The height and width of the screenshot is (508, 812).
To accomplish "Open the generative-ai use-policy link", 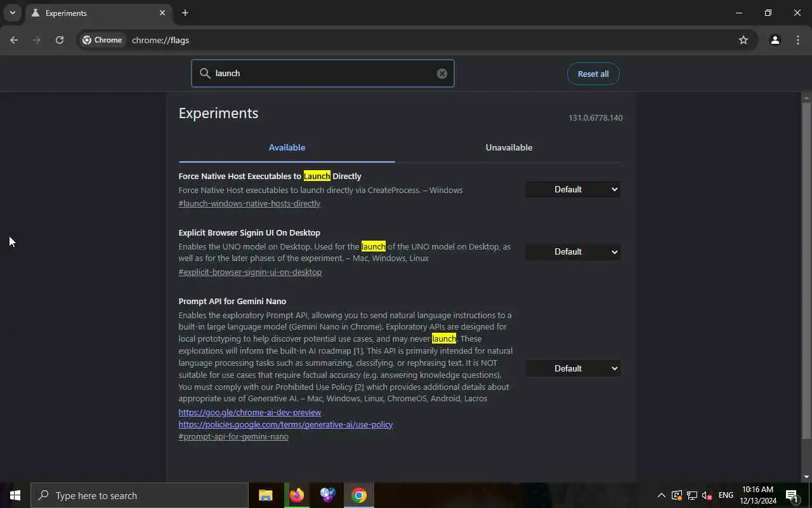I will (x=285, y=424).
